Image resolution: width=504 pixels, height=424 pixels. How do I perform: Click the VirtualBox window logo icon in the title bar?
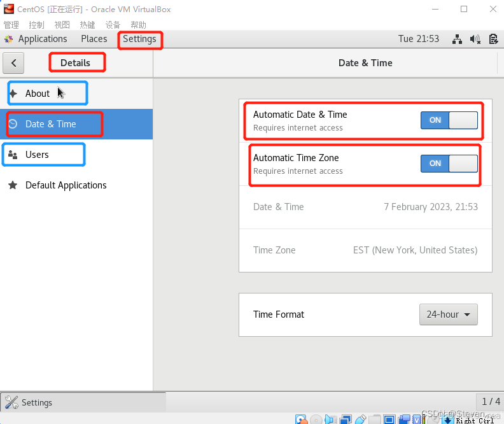(x=9, y=9)
